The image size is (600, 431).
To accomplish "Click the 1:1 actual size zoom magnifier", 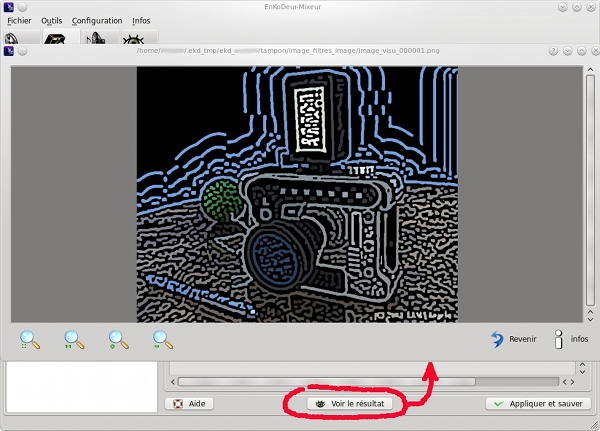I will tap(74, 340).
